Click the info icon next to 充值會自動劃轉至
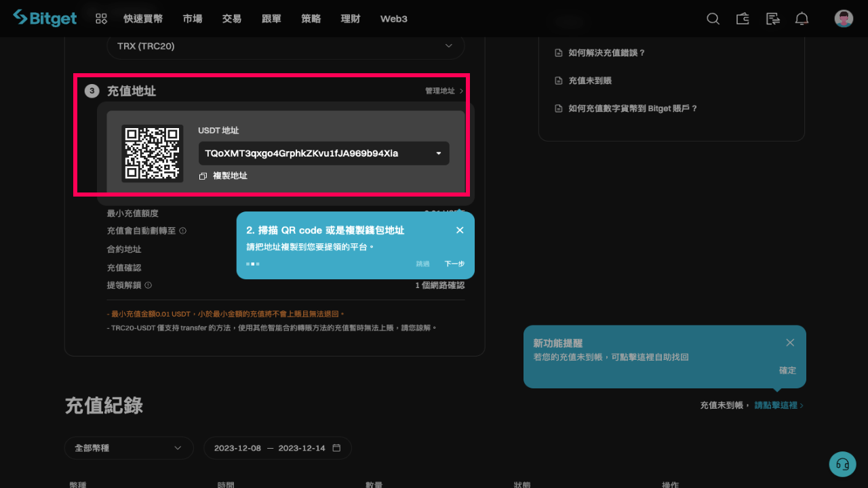Screen dimensions: 868x488 pos(183,230)
